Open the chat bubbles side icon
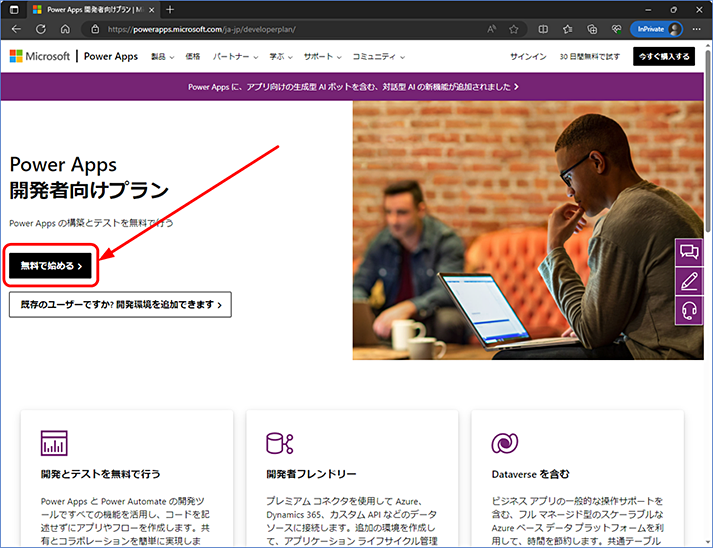 tap(689, 252)
